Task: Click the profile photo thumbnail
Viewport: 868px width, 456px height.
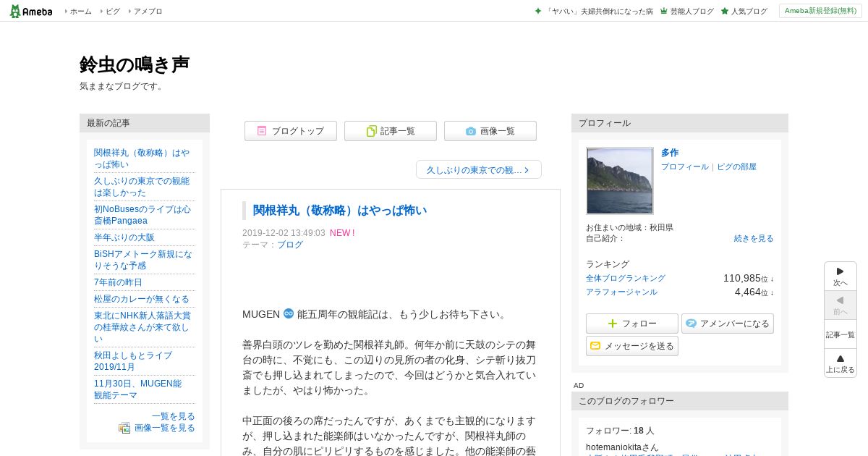Action: point(620,181)
